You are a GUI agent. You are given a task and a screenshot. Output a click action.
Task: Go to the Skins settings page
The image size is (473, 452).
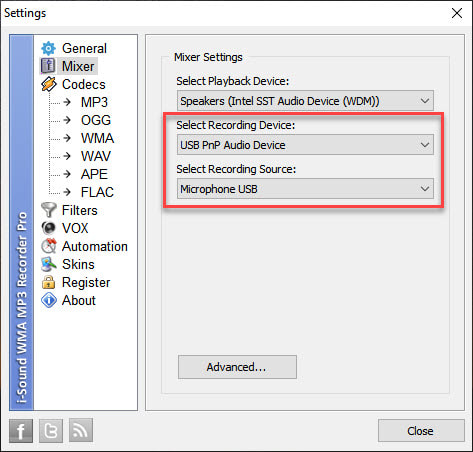[x=78, y=264]
